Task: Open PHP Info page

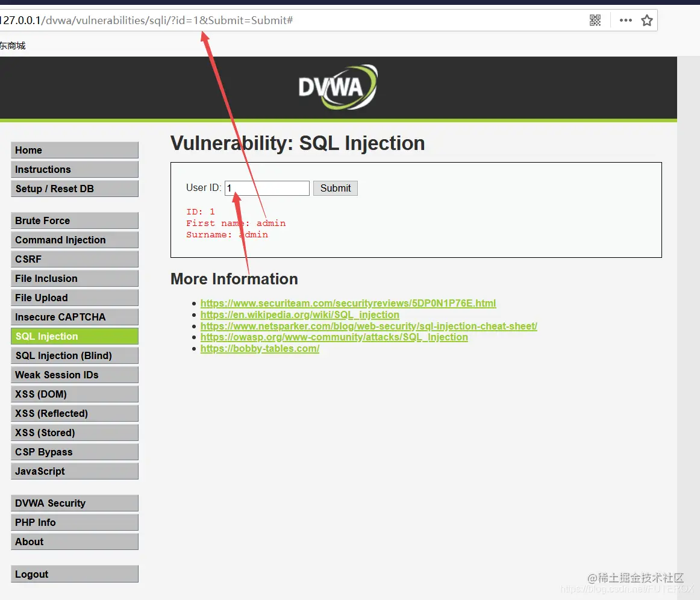Action: pos(75,522)
